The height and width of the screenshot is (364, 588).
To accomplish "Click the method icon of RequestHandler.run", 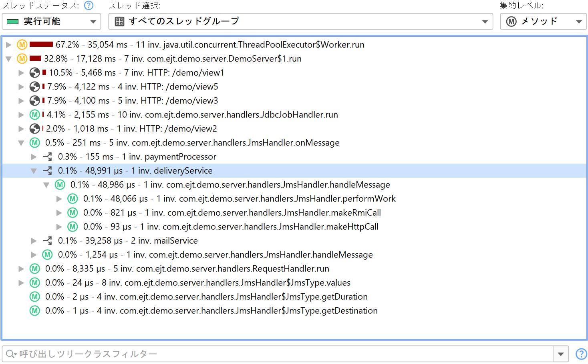I will (35, 269).
